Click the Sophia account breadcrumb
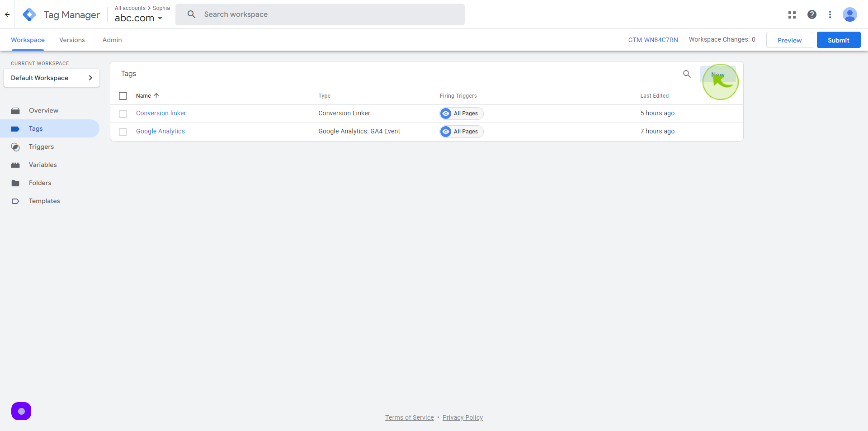 pyautogui.click(x=161, y=8)
